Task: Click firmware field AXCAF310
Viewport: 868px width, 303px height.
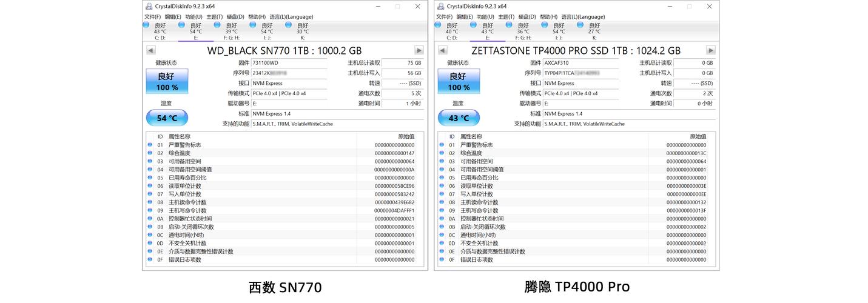Action: click(580, 62)
